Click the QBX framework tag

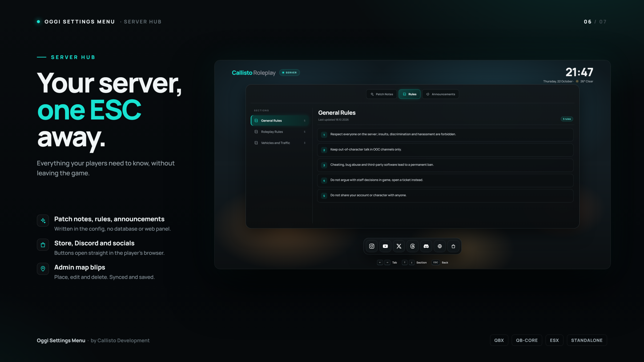[x=499, y=340]
